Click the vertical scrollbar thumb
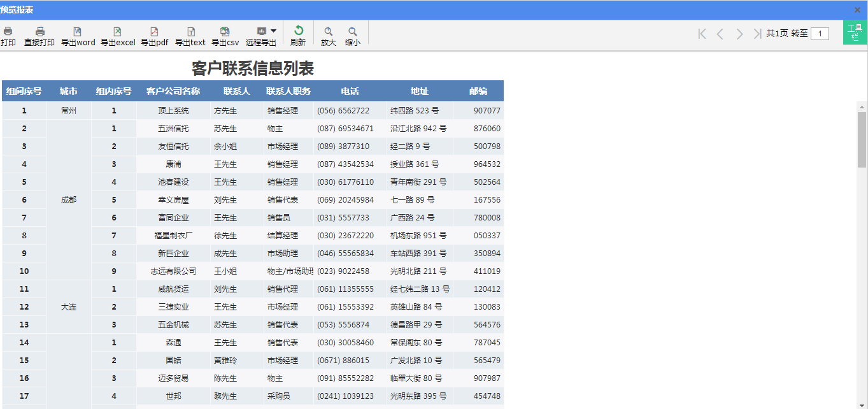Viewport: 868px width, 409px height. [x=862, y=139]
